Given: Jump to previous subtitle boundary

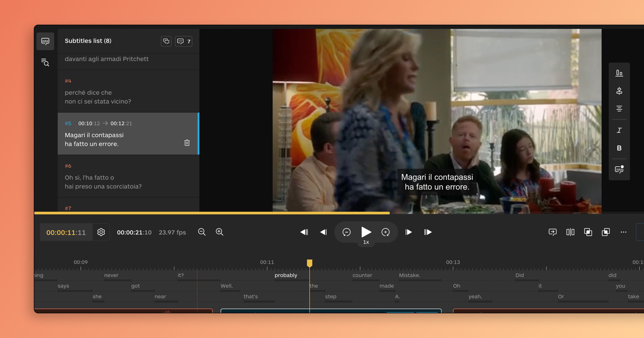Looking at the screenshot, I should click(304, 232).
